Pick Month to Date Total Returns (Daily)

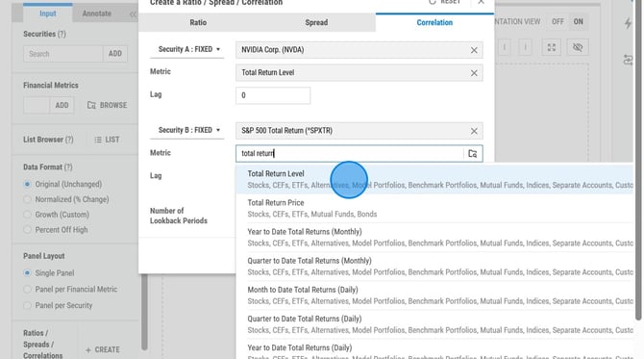point(434,295)
